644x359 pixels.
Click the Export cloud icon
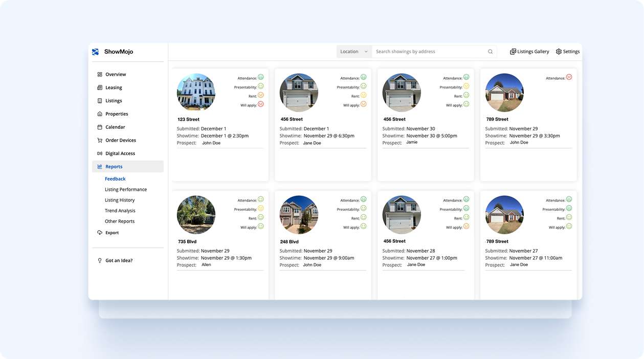[x=100, y=233]
